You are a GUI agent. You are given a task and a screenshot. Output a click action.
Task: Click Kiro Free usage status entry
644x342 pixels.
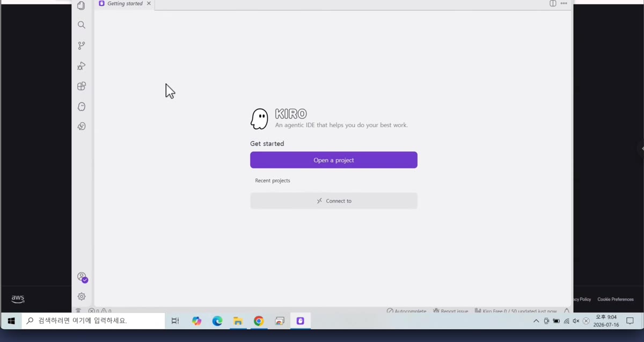[x=516, y=311]
